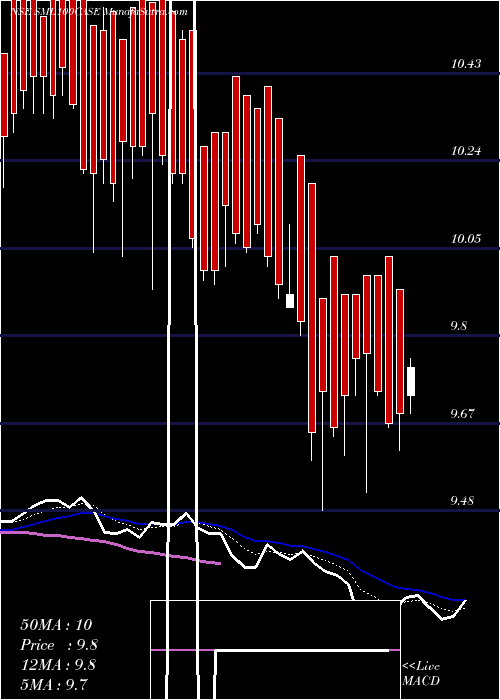Viewport: 500px width, 700px height.
Task: Click the 9.67 price axis label
Action: pos(462,413)
